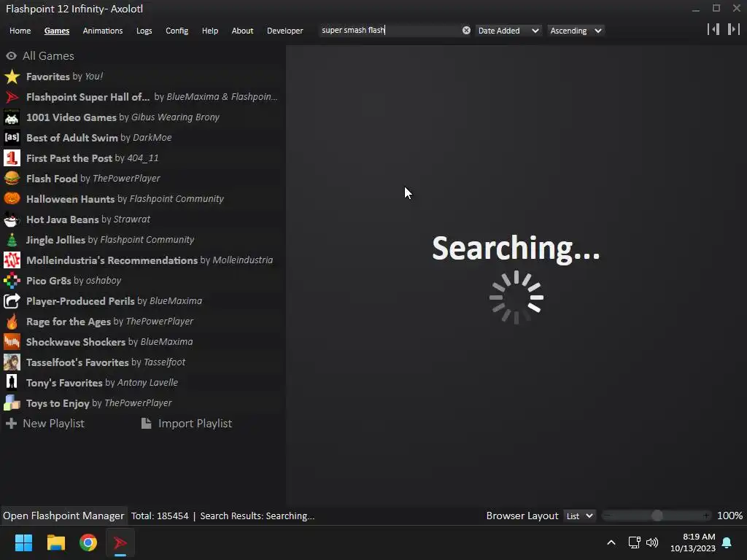The width and height of the screenshot is (747, 560).
Task: Click the Tasselfoot's Favorites avatar icon
Action: point(12,362)
